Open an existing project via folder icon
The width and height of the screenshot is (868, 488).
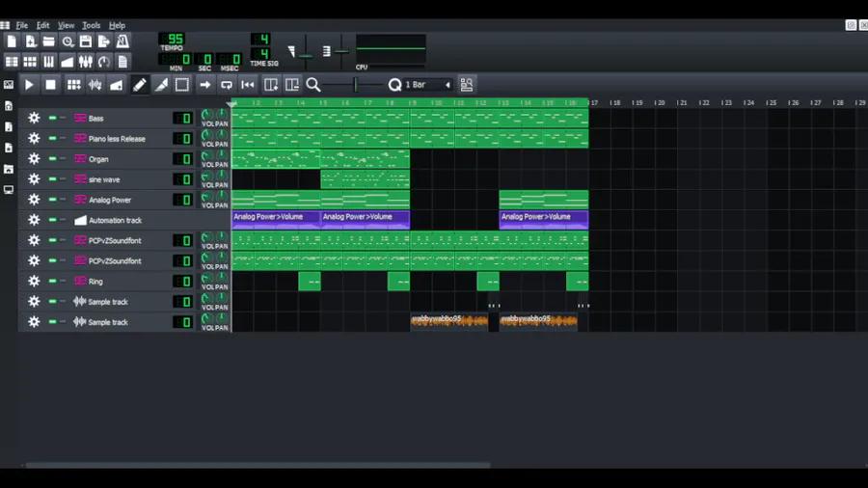pos(49,41)
